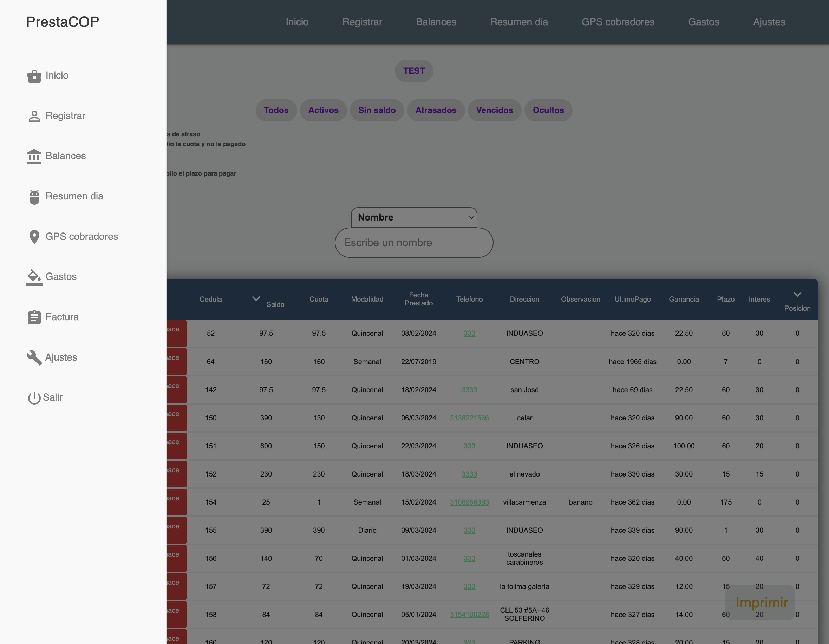Viewport: 829px width, 644px height.
Task: Select the GPS cobradores map pin icon
Action: [x=34, y=237]
